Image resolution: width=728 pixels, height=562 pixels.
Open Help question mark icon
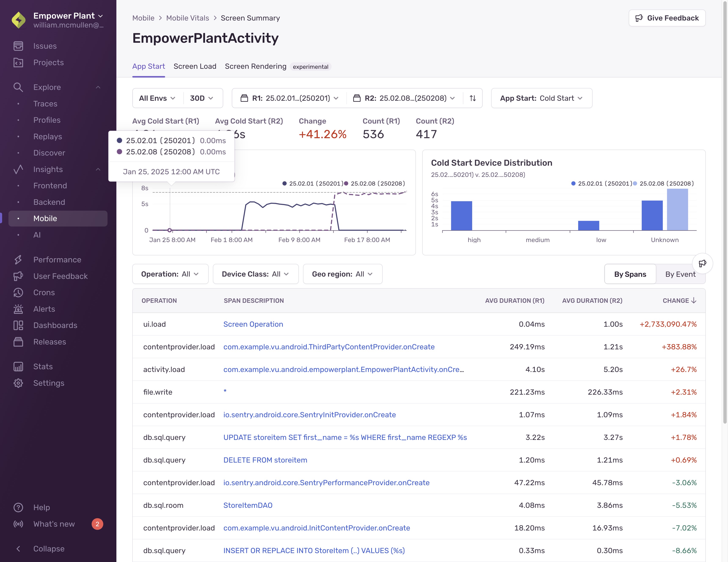tap(18, 507)
